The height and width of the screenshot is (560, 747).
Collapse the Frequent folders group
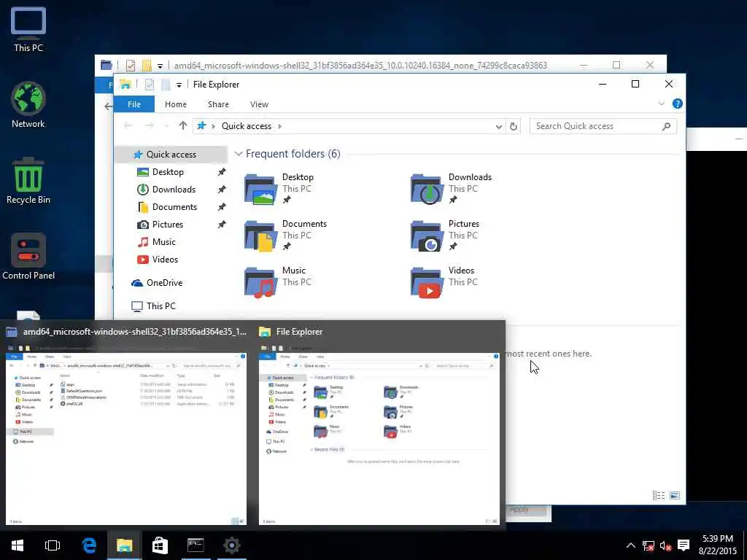(x=239, y=154)
